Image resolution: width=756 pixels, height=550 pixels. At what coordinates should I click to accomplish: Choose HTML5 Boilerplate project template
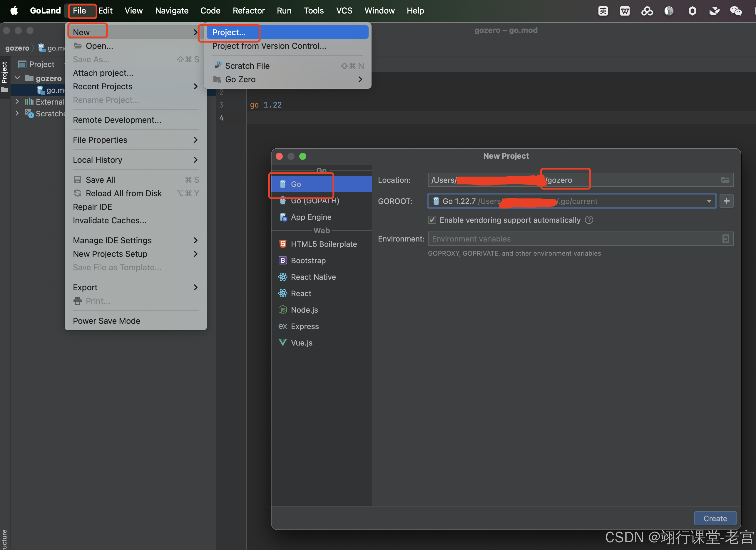pyautogui.click(x=321, y=244)
